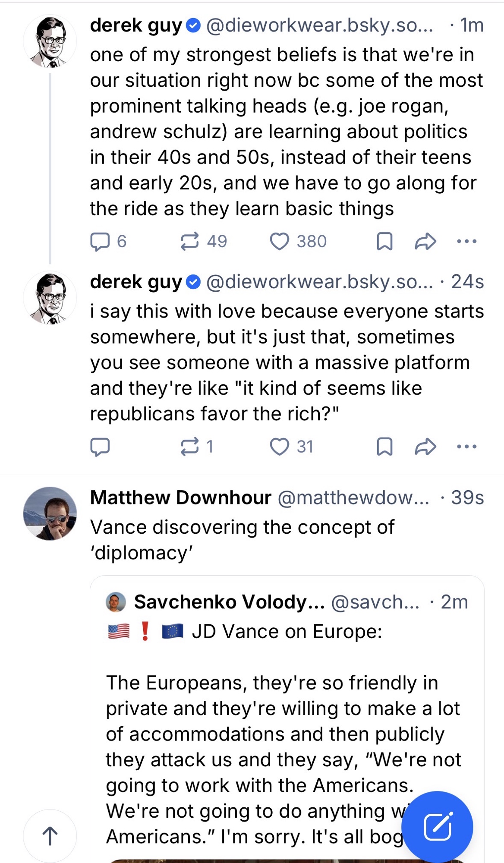504x863 pixels.
Task: Share the first derek guy post
Action: 425,241
